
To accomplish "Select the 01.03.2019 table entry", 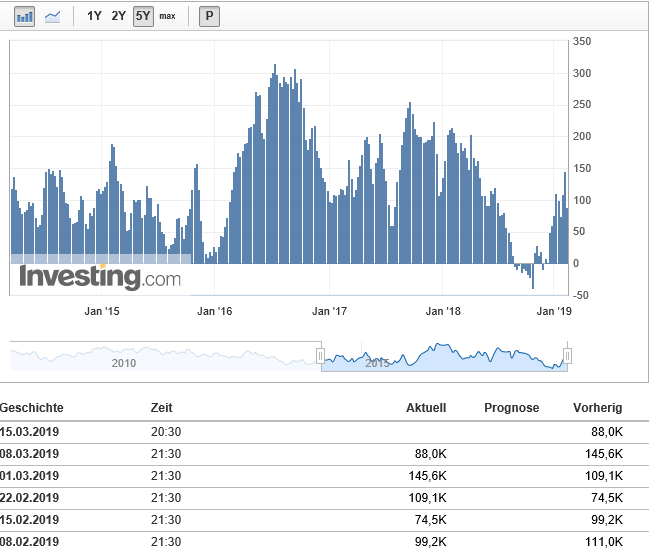I will point(30,476).
